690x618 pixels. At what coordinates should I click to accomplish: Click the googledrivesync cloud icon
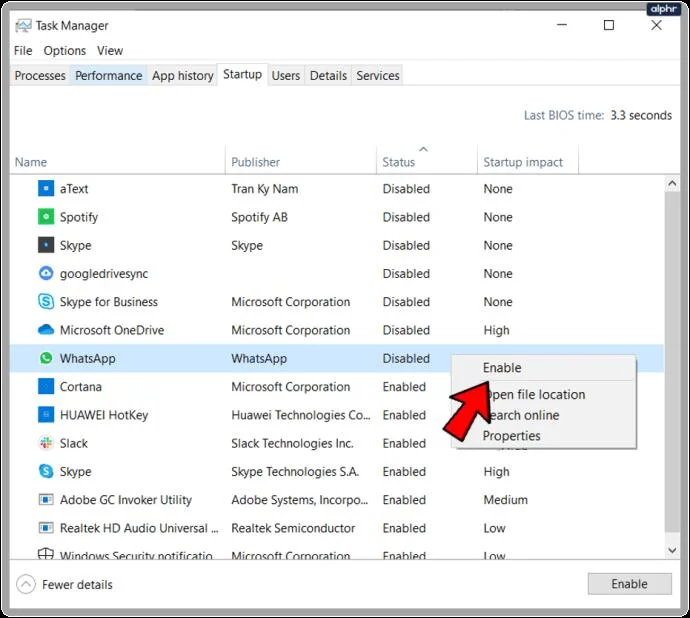pos(46,273)
